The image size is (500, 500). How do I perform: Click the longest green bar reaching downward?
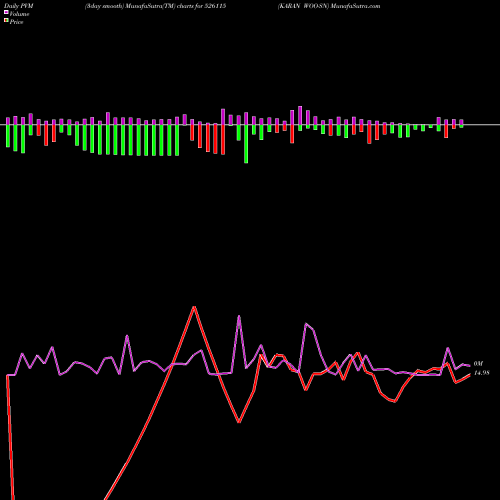(x=246, y=144)
